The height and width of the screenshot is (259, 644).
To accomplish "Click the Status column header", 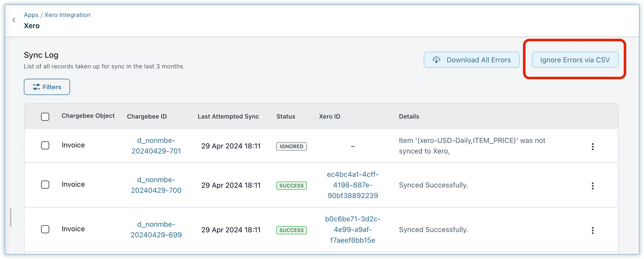I will tap(285, 116).
